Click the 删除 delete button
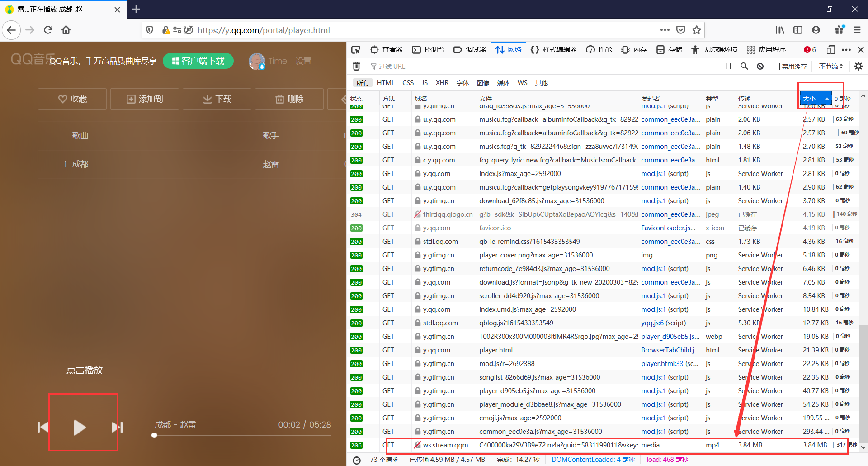 [x=289, y=99]
